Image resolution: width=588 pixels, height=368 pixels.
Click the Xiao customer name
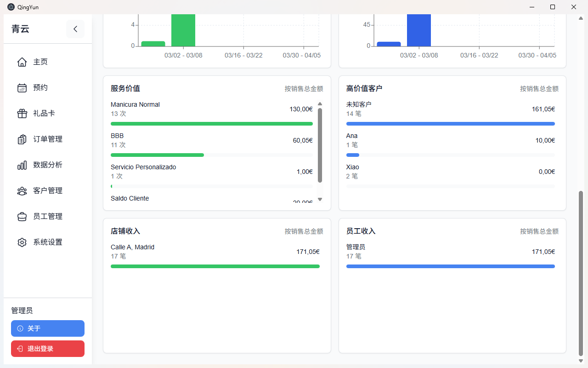(x=353, y=167)
